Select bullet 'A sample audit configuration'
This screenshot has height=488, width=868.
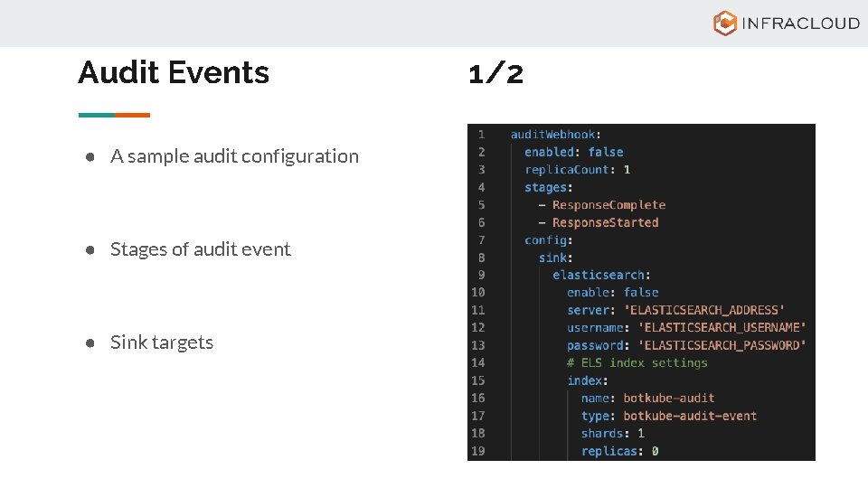coord(234,156)
